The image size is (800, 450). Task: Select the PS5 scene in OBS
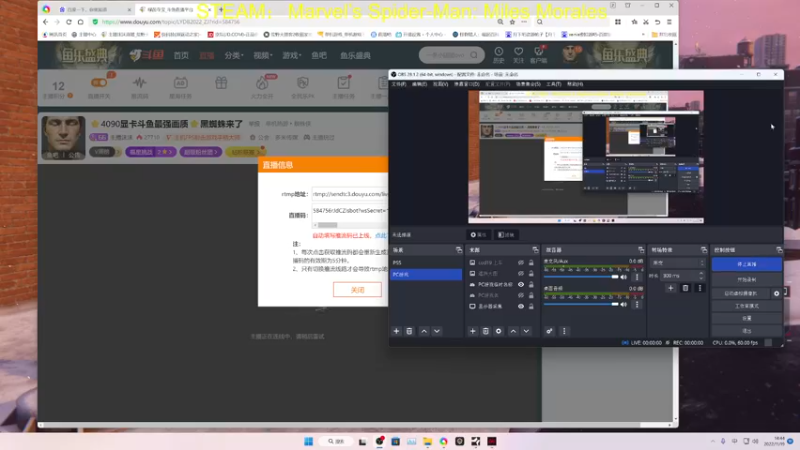tap(426, 263)
